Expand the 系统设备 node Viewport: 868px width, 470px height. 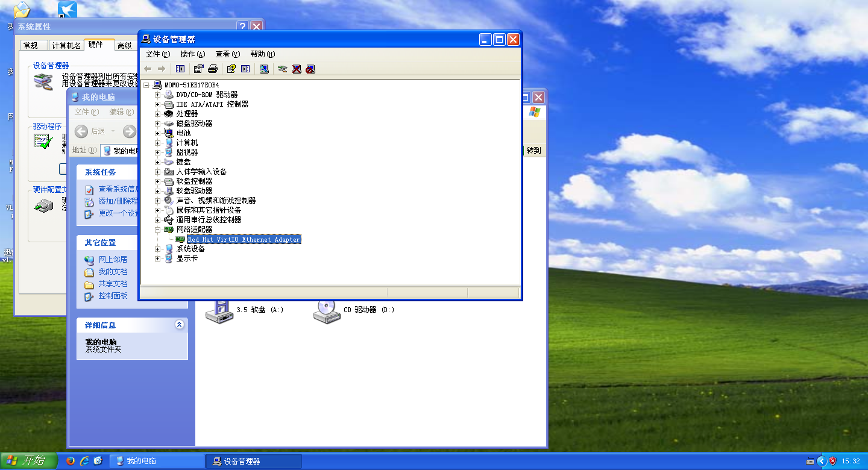point(158,249)
